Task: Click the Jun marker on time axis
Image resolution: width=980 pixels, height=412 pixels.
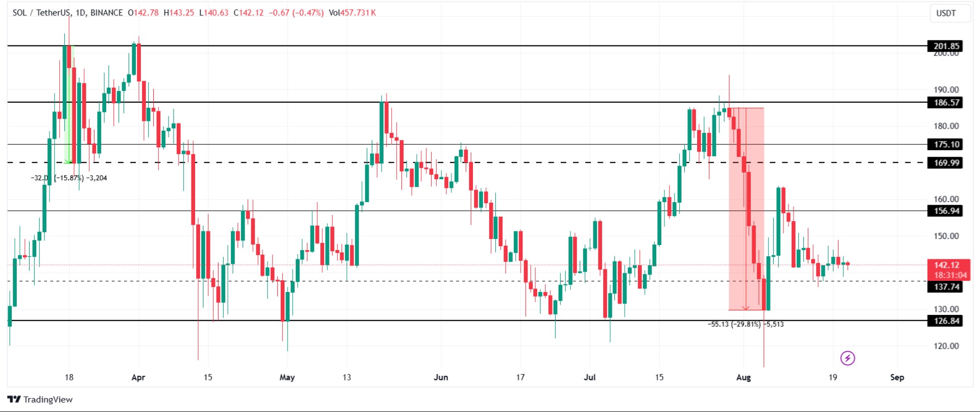Action: [441, 377]
